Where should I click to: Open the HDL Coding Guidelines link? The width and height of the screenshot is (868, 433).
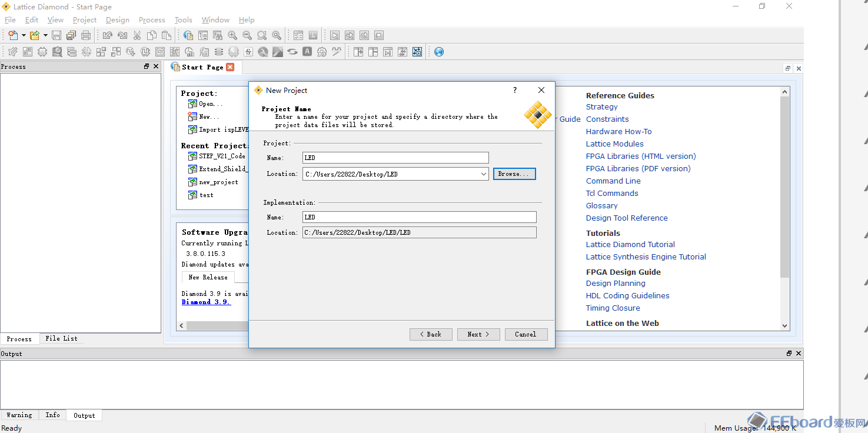tap(627, 296)
